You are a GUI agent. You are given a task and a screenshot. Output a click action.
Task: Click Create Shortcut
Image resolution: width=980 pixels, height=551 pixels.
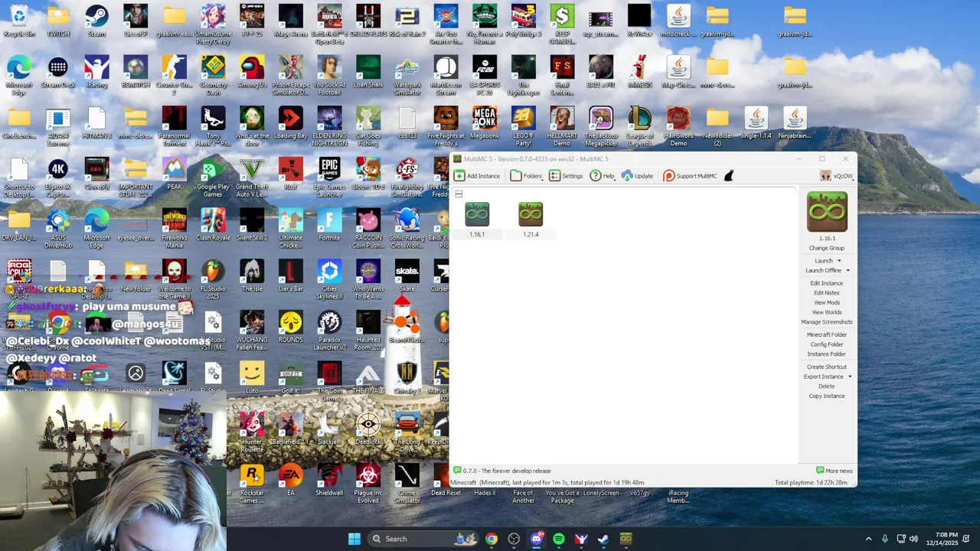[x=827, y=367]
